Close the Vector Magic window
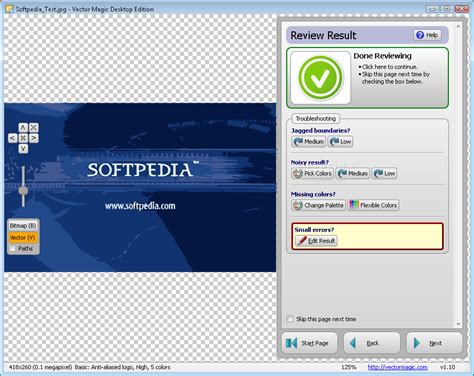The image size is (474, 376). point(462,9)
